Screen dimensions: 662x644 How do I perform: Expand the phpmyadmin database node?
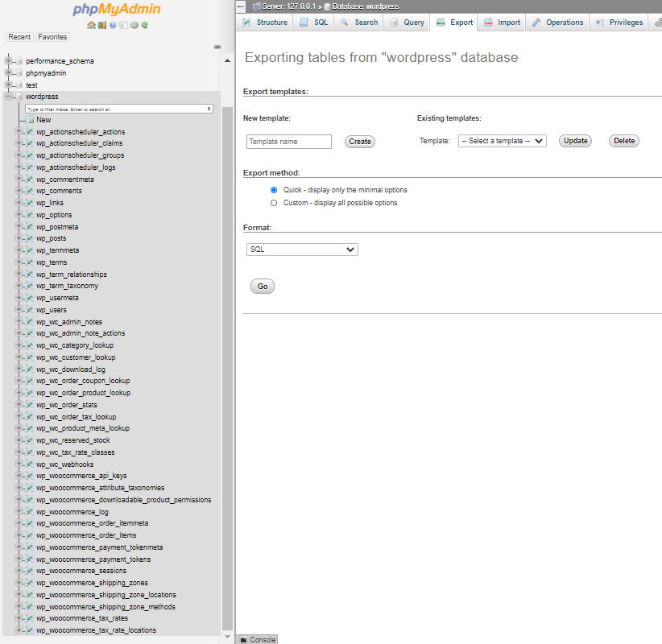point(8,73)
